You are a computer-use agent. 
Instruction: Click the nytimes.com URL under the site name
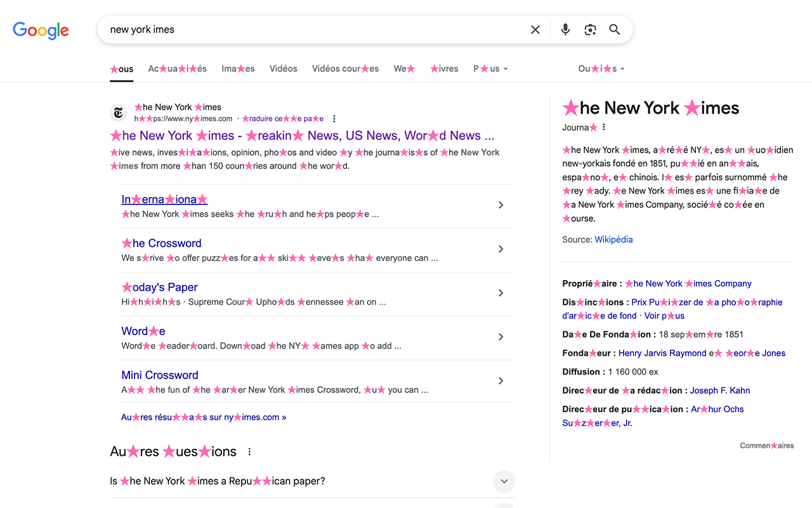pos(183,119)
